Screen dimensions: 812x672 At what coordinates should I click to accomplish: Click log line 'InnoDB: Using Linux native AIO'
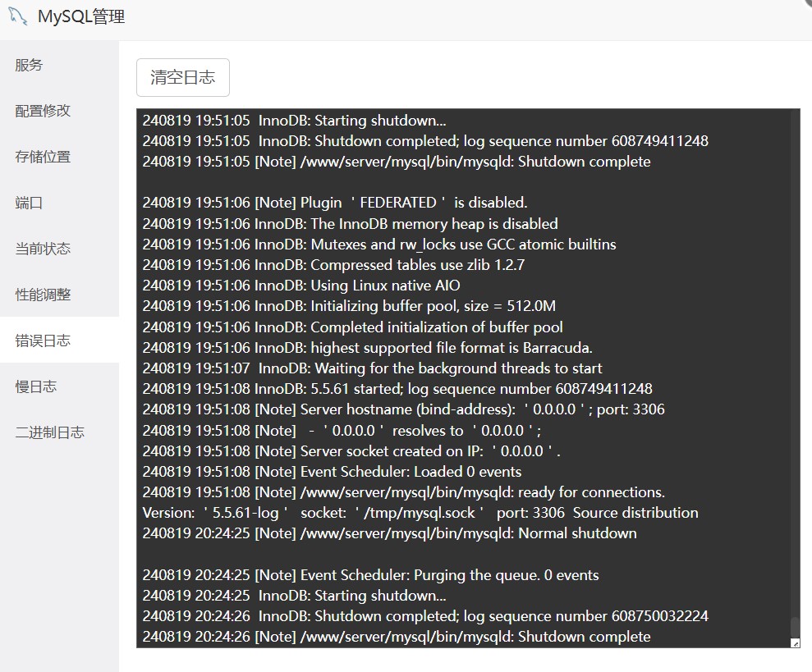pos(301,286)
